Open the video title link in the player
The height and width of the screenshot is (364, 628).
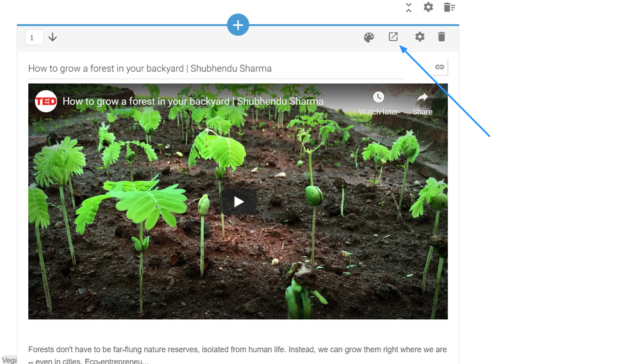click(193, 101)
